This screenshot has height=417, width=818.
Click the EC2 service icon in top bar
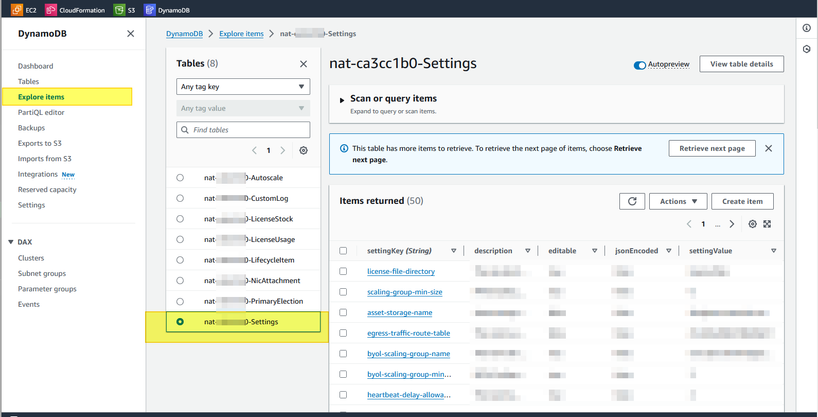(17, 10)
